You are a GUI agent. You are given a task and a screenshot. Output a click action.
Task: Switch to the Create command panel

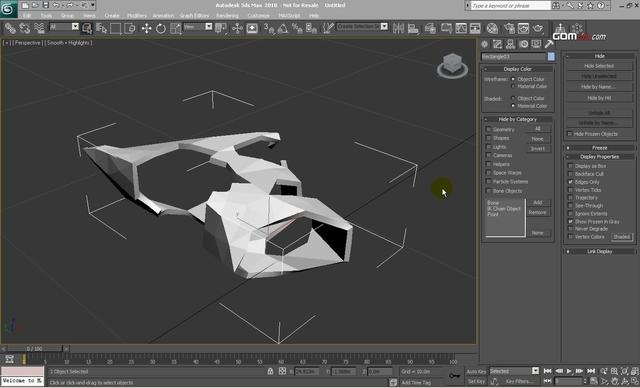(484, 44)
